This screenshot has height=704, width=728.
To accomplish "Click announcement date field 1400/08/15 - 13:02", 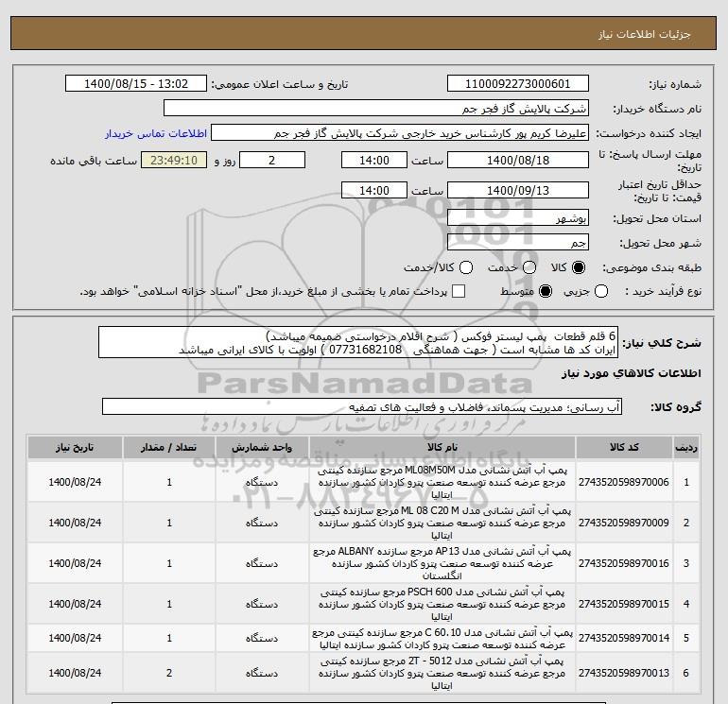I will click(136, 84).
